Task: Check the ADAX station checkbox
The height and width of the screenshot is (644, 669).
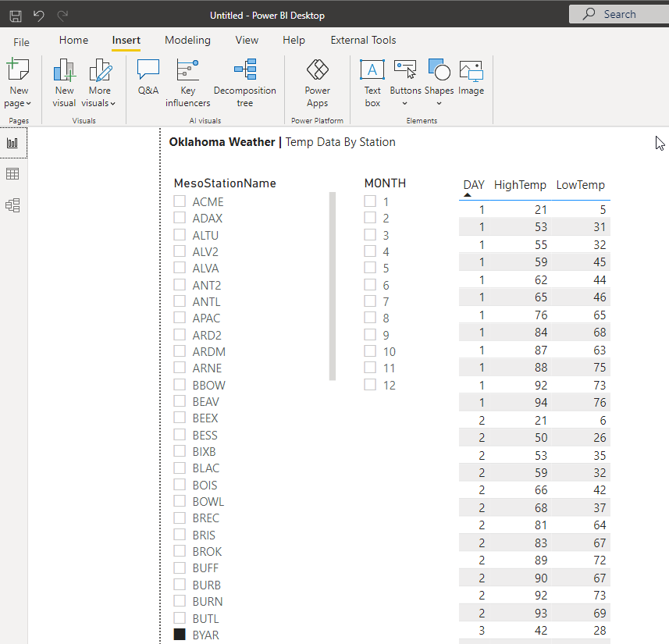Action: coord(180,218)
